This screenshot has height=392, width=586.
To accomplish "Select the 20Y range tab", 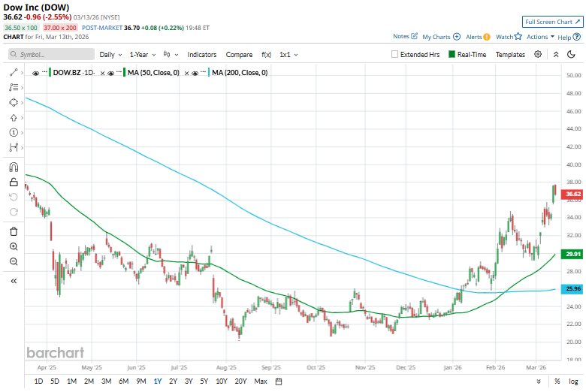I will 240,381.
